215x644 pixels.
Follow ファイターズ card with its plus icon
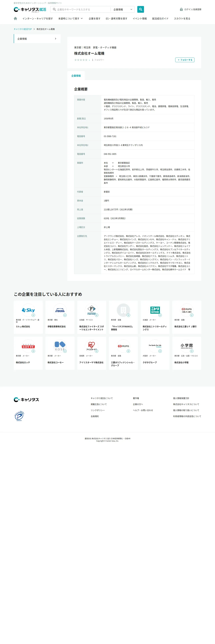(97, 315)
